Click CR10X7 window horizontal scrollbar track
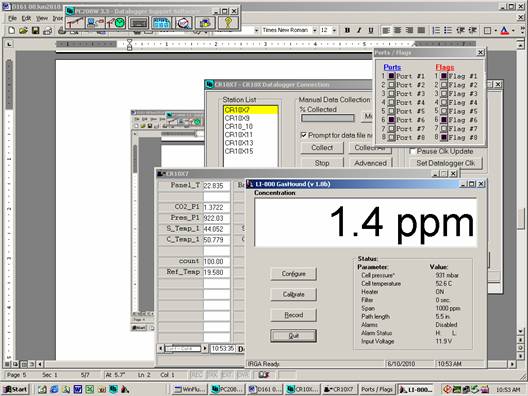This screenshot has width=528, height=396. tap(183, 349)
